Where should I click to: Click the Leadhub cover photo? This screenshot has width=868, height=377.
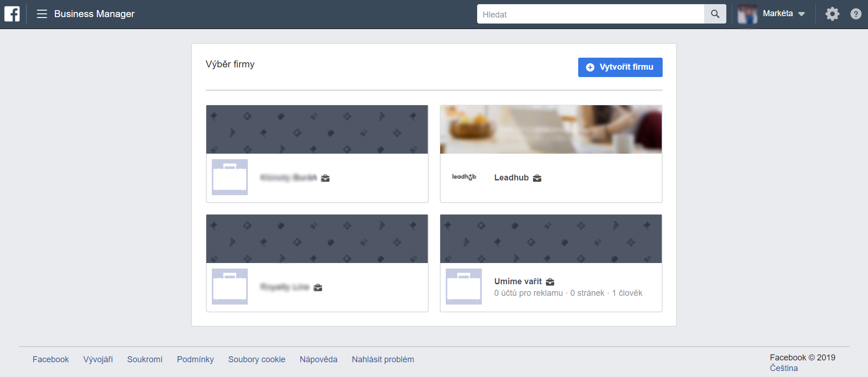tap(551, 129)
